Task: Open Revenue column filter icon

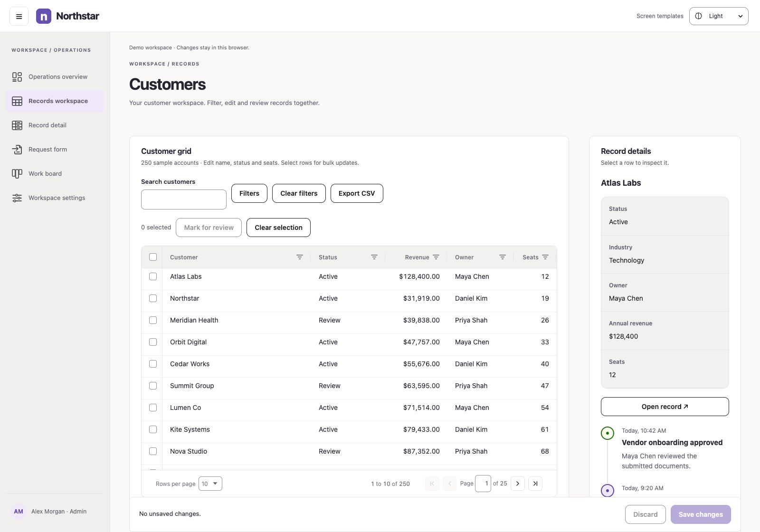Action: click(436, 257)
